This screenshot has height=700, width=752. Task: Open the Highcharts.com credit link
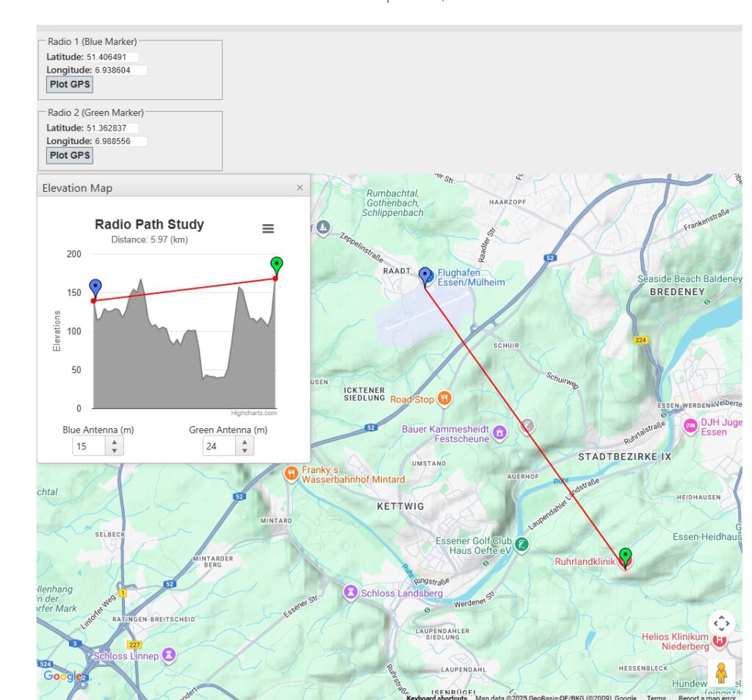tap(254, 413)
